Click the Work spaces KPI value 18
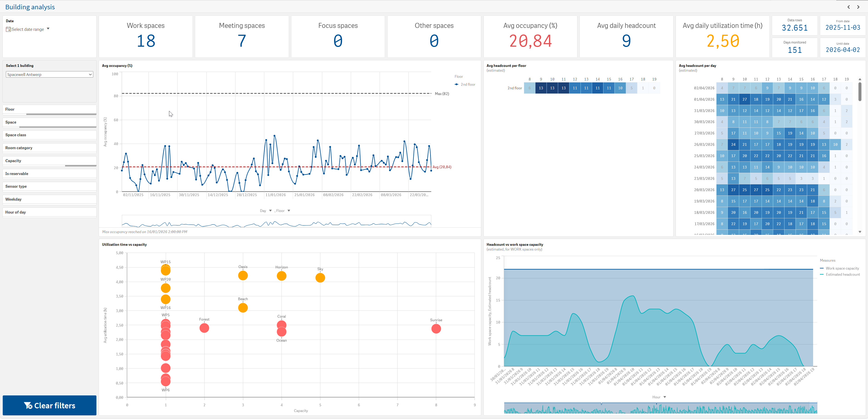 [x=146, y=41]
